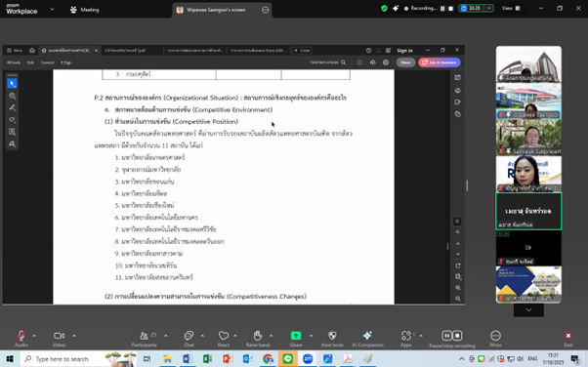Click the Ask AI Assistant button
The image size is (588, 367).
point(440,62)
